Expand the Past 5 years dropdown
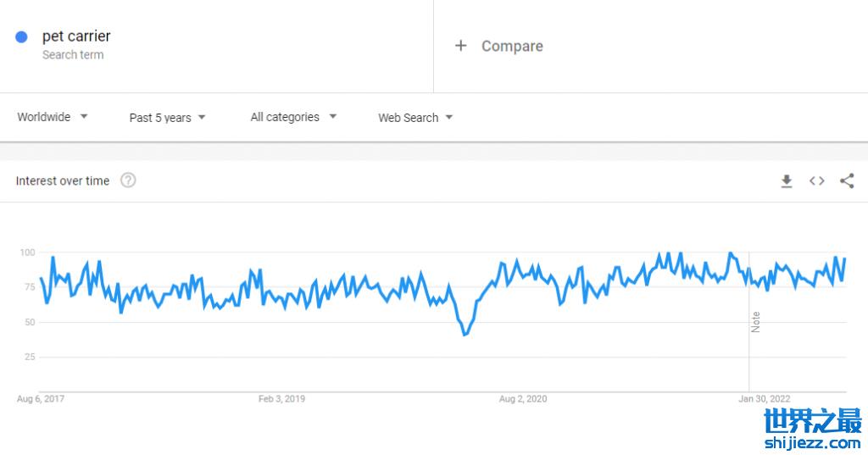The height and width of the screenshot is (455, 868). [x=167, y=118]
